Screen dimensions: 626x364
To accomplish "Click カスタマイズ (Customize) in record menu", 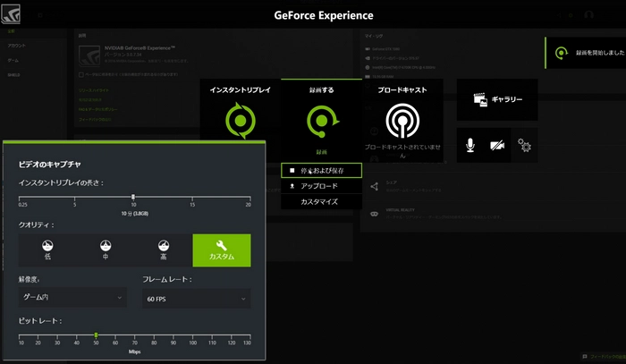I will [x=321, y=201].
